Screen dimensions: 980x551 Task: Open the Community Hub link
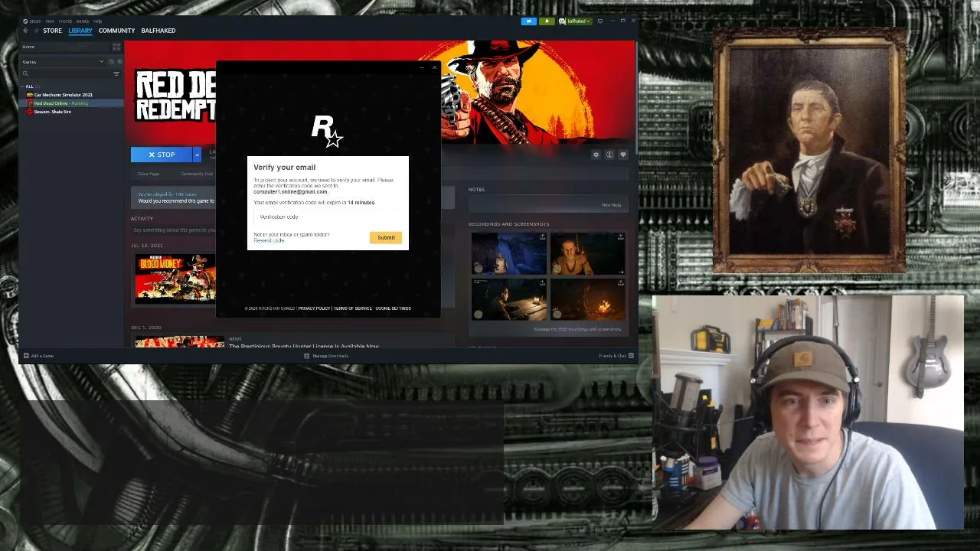[197, 174]
